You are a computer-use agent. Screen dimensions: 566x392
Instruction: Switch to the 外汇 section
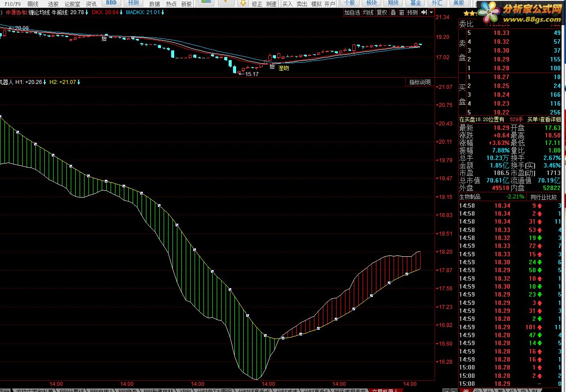coord(437,3)
